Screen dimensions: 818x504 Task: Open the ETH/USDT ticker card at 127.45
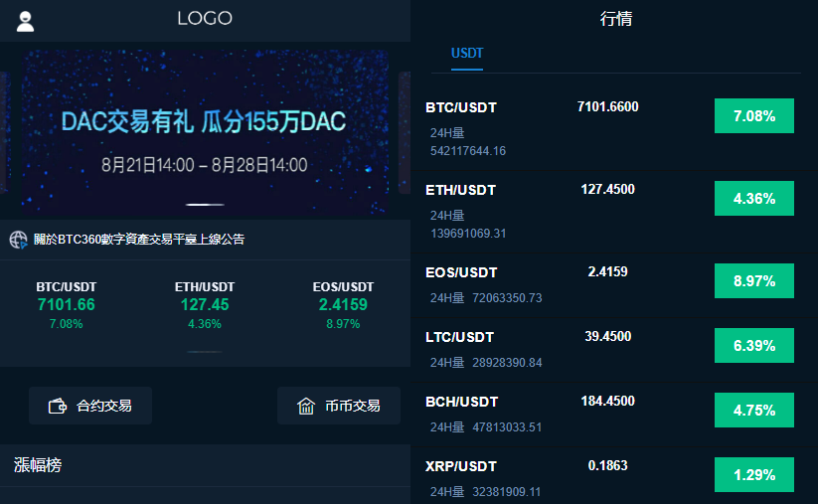[x=205, y=305]
